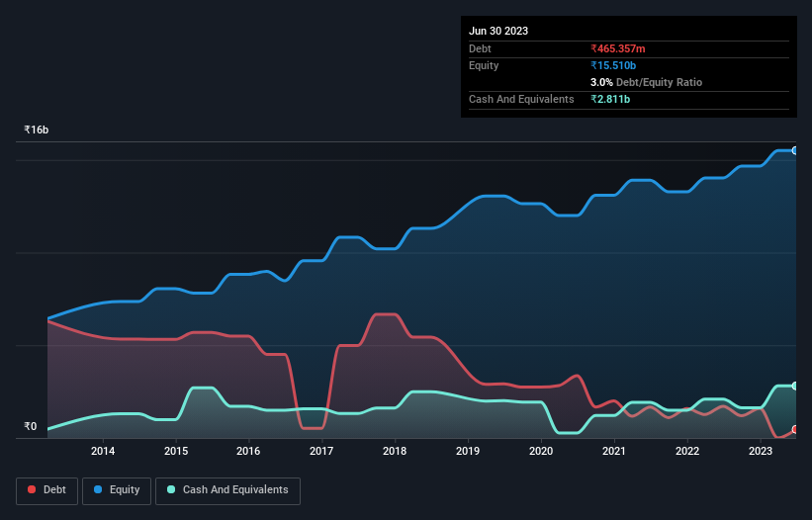812x520 pixels.
Task: Select the red Debt end data point
Action: click(795, 429)
